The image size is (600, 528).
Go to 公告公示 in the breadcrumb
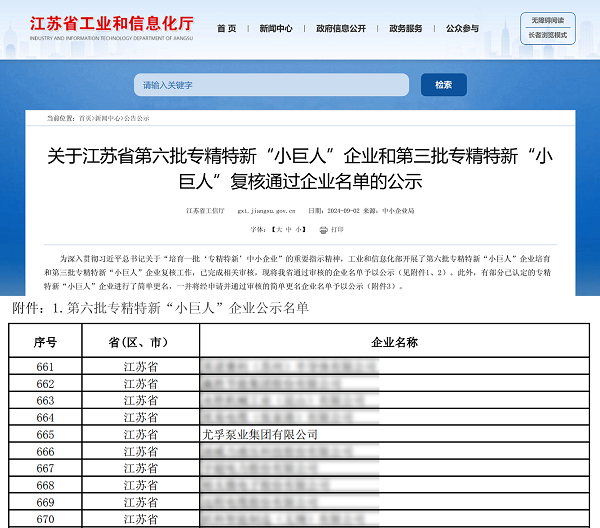click(x=137, y=118)
